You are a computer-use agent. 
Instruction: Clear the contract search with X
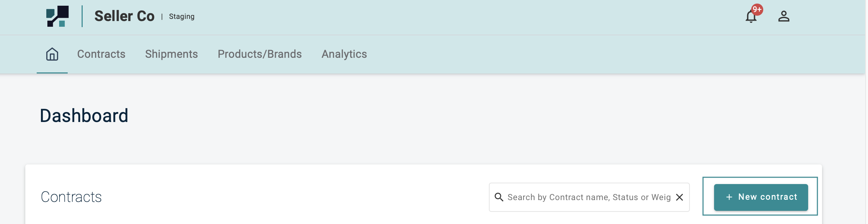coord(680,197)
